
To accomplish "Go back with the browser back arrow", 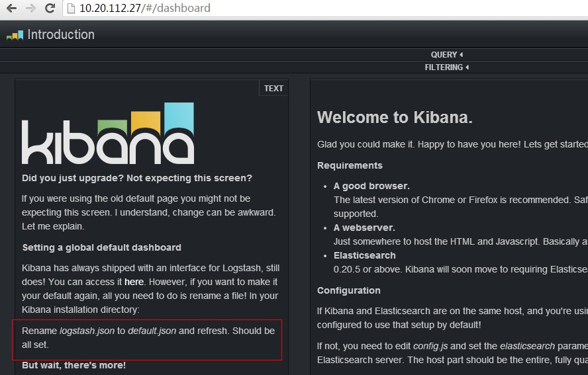I will tap(12, 8).
